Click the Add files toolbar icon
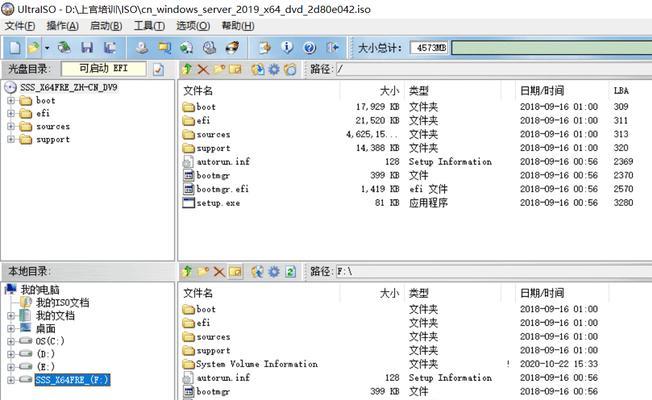This screenshot has height=400, width=652. coord(264,47)
